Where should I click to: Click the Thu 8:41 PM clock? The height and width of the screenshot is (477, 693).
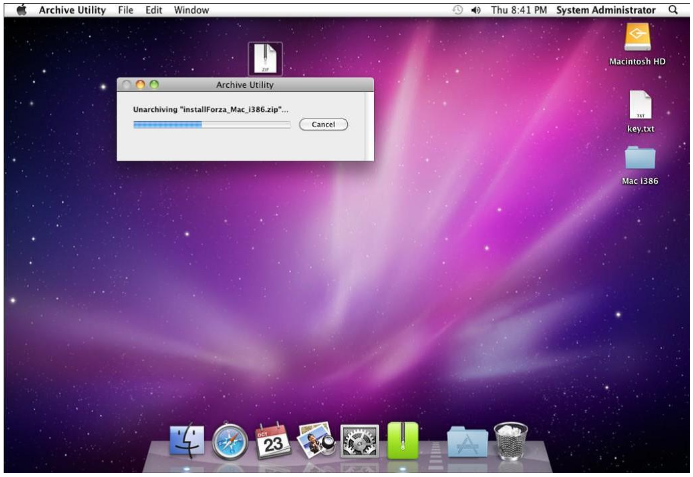[518, 10]
